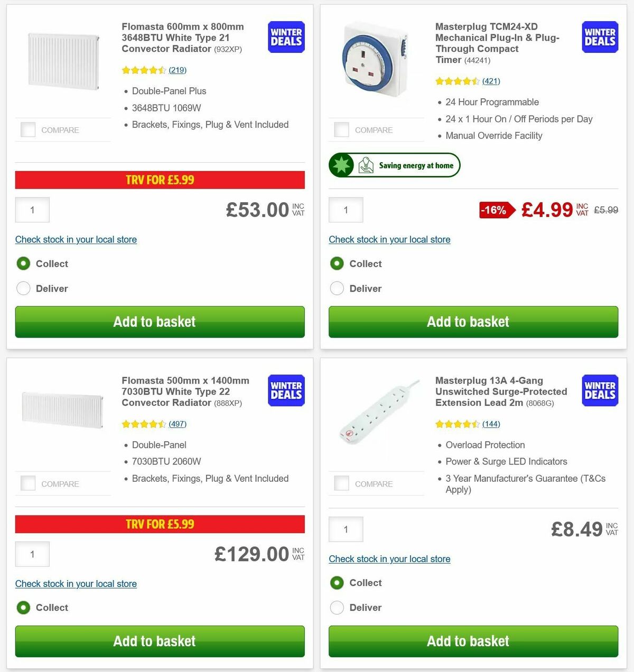The image size is (634, 672).
Task: Click the Winter Deals badge on the Masterplug timer
Action: (599, 37)
